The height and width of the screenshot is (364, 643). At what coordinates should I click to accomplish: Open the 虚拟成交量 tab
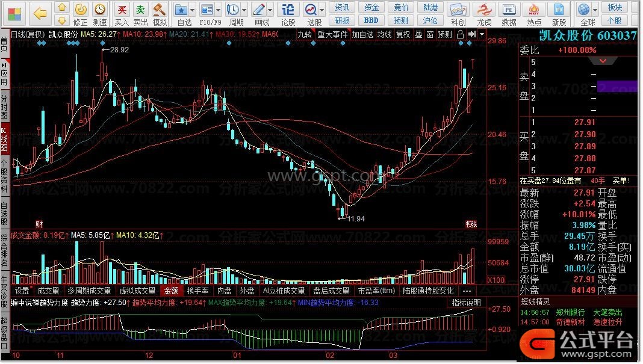pos(137,291)
